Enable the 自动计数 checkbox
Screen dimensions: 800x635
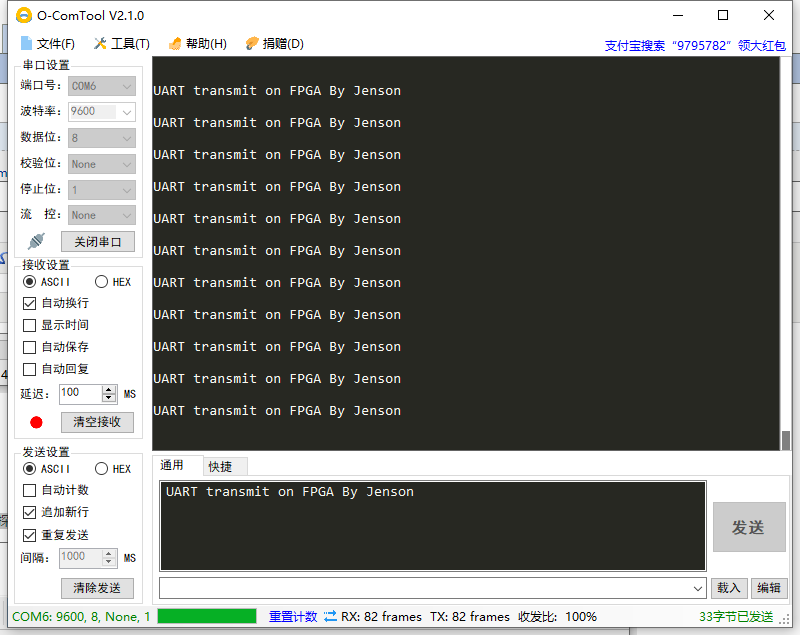56,490
